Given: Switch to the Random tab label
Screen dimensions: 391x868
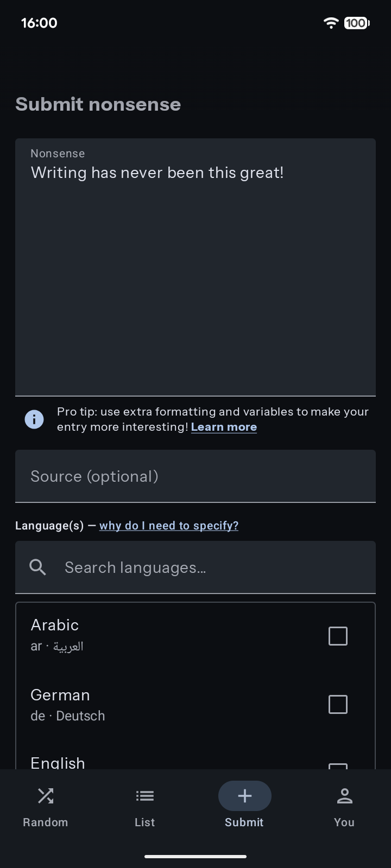Looking at the screenshot, I should point(46,822).
